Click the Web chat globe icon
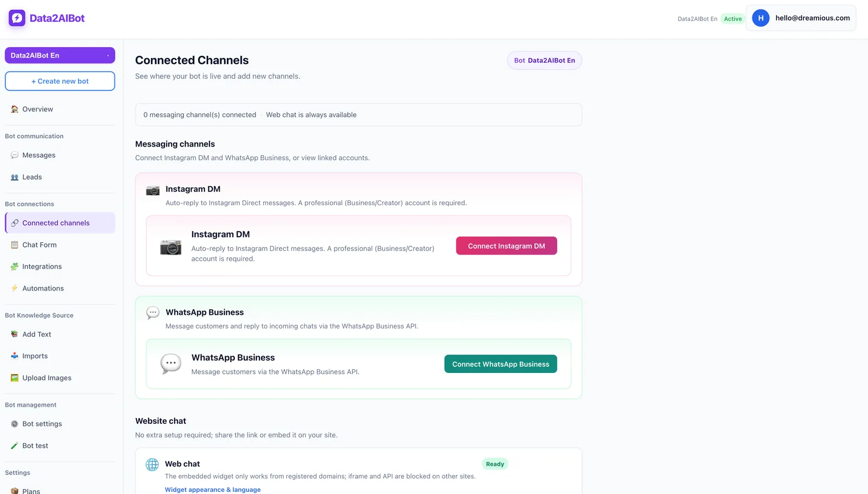Image resolution: width=868 pixels, height=494 pixels. (x=152, y=465)
